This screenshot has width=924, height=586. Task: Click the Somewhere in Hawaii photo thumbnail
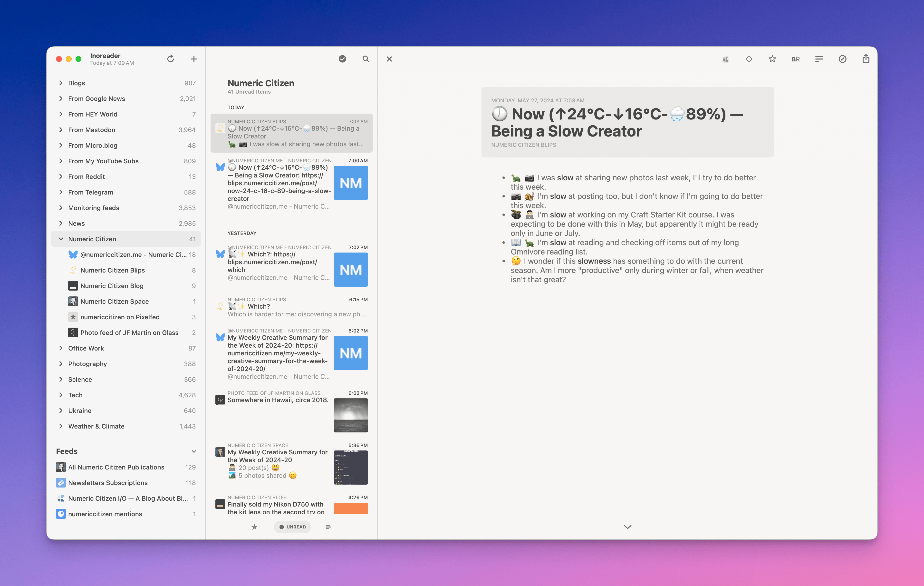[350, 415]
